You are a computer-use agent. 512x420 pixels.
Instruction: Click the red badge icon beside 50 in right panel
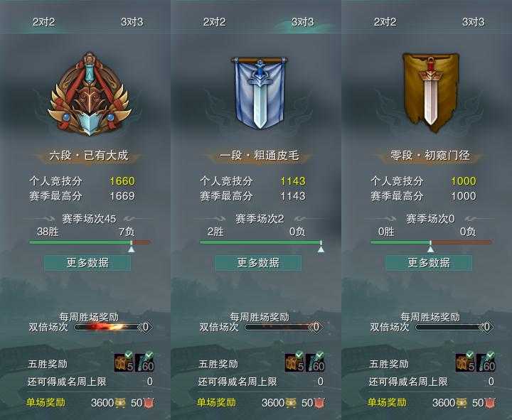[489, 403]
